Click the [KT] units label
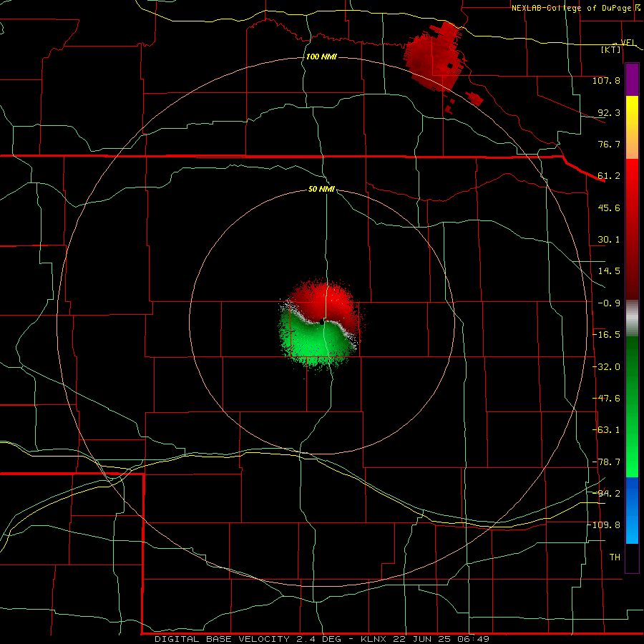 pos(611,49)
